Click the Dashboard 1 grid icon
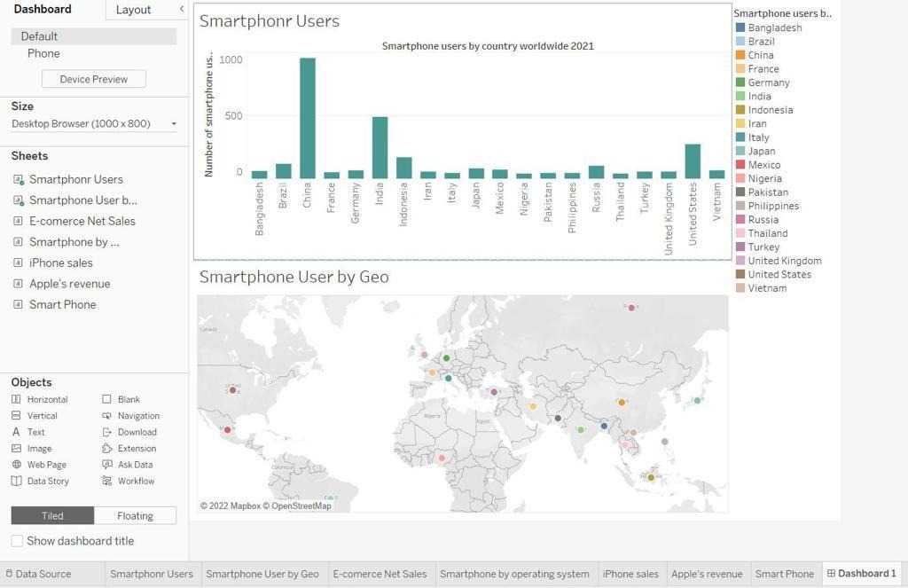 tap(831, 574)
